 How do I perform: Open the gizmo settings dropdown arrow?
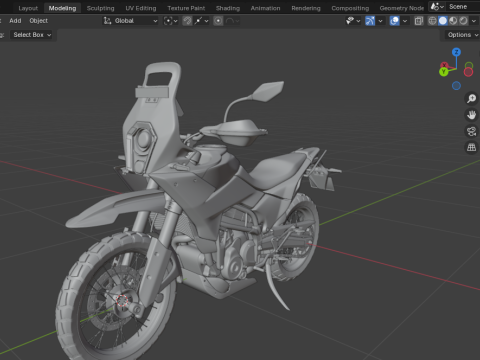click(380, 21)
